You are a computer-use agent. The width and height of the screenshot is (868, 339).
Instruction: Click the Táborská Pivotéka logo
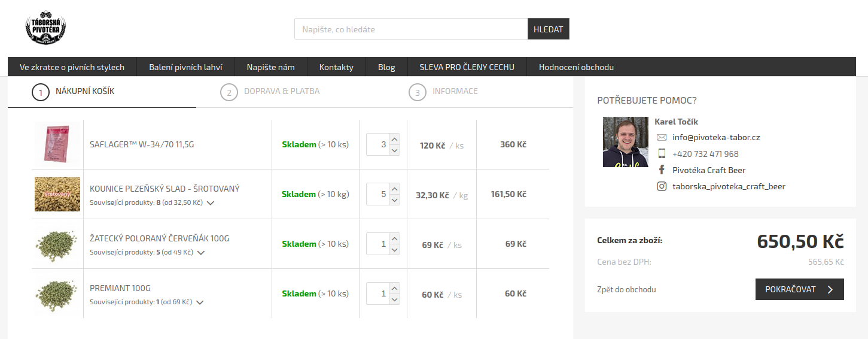coord(45,28)
